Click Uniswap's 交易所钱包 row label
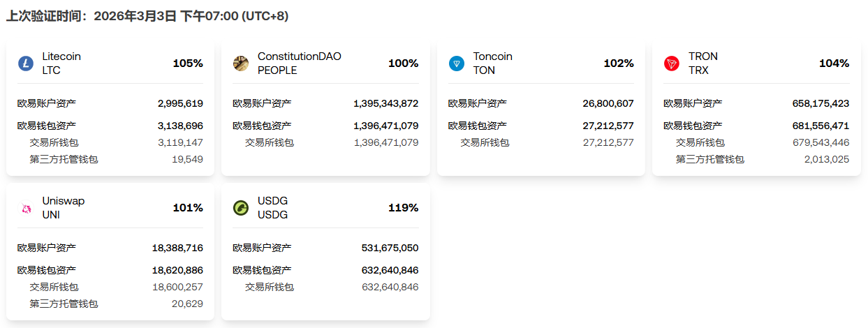868x328 pixels. click(x=54, y=287)
